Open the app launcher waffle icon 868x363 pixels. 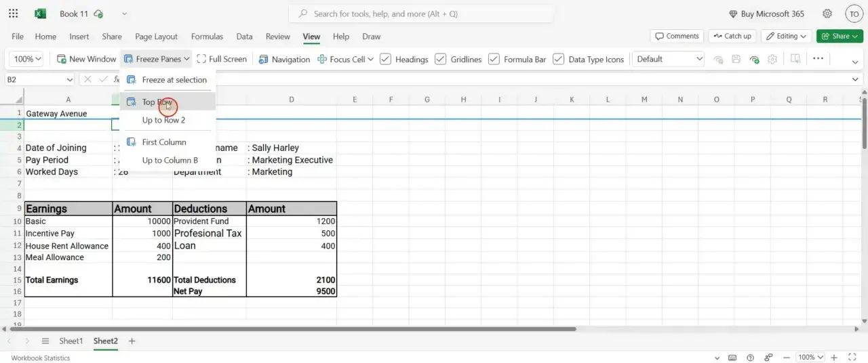coord(14,14)
